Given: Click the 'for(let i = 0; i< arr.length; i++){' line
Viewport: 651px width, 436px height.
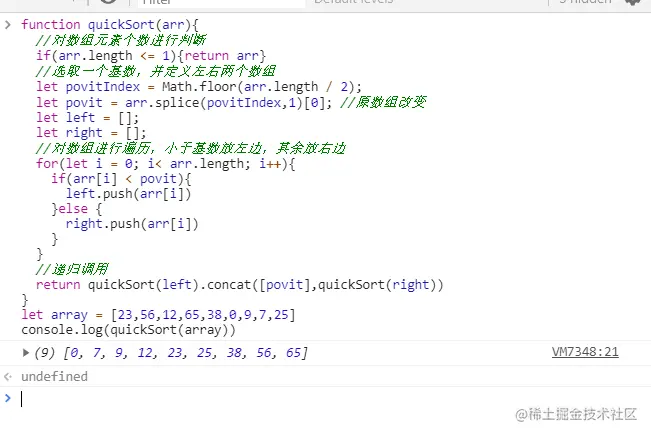Looking at the screenshot, I should tap(166, 164).
